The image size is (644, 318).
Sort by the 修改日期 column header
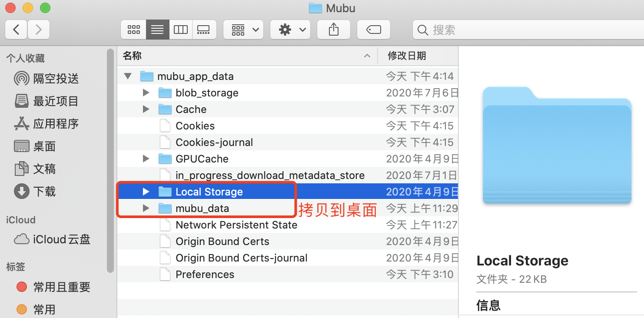[x=418, y=56]
